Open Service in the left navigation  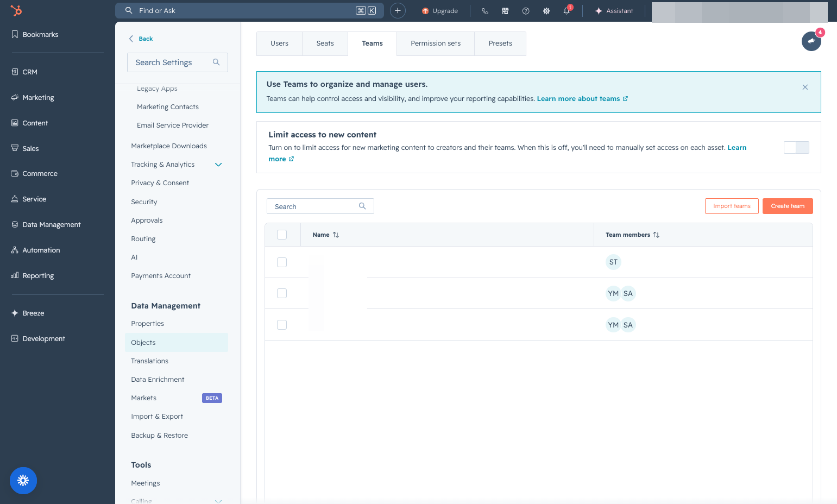pyautogui.click(x=29, y=199)
